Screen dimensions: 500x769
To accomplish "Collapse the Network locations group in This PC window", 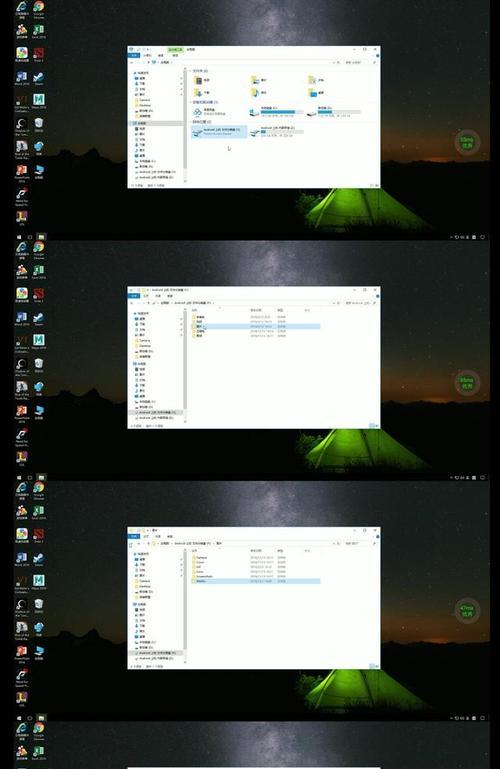I will 201,122.
